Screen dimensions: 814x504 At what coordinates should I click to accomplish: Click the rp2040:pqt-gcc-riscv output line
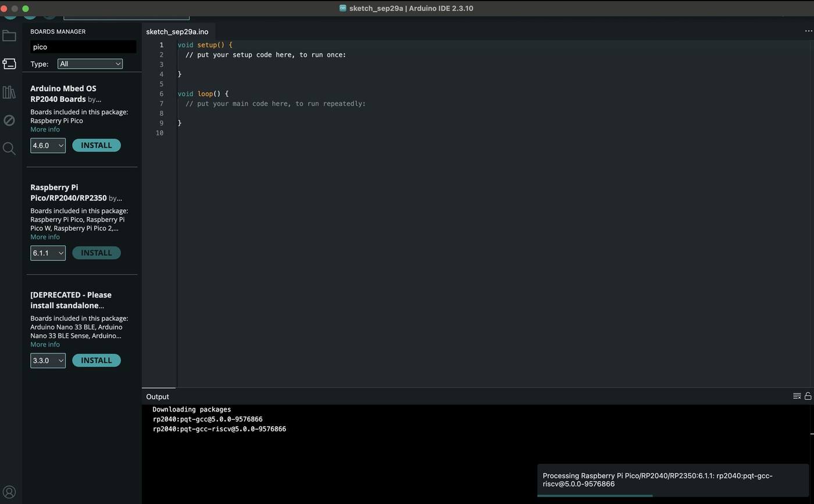[x=219, y=429]
